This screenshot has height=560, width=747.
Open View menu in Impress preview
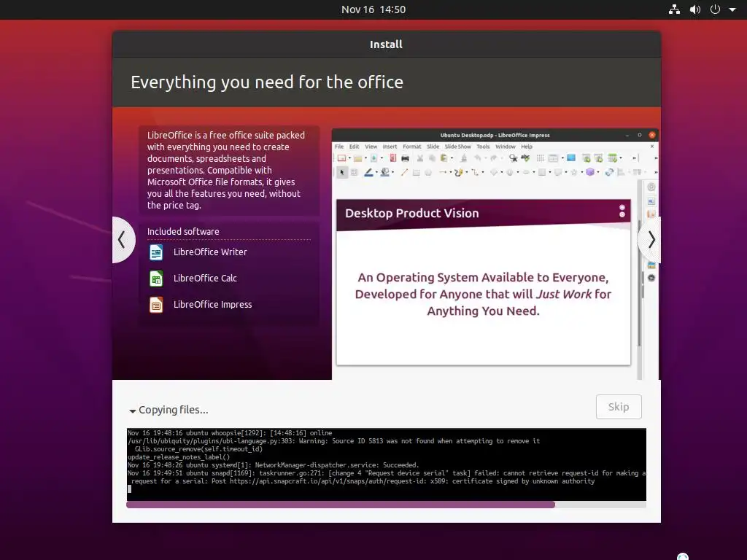click(371, 147)
